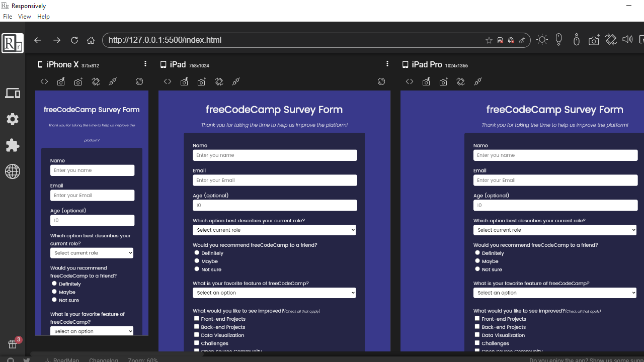This screenshot has height=362, width=644.
Task: Click the Zoom 60% control in status bar
Action: pos(143,360)
